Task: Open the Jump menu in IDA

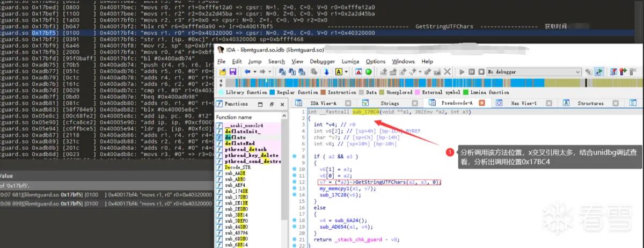Action: [255, 62]
